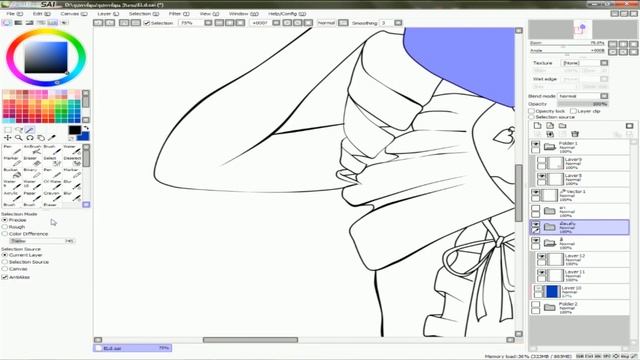Image resolution: width=640 pixels, height=360 pixels.
Task: Select the rotate view tool
Action: click(30, 138)
